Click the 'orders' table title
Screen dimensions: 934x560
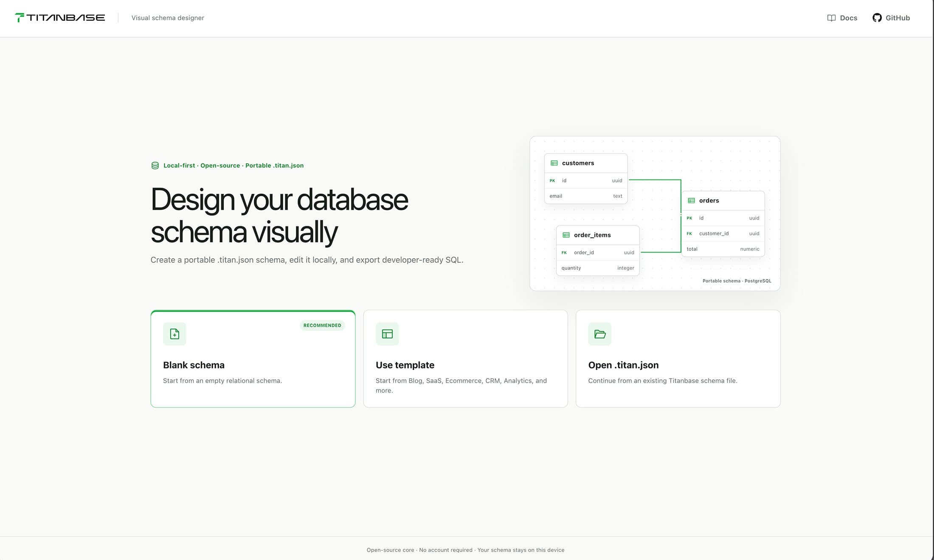(709, 200)
